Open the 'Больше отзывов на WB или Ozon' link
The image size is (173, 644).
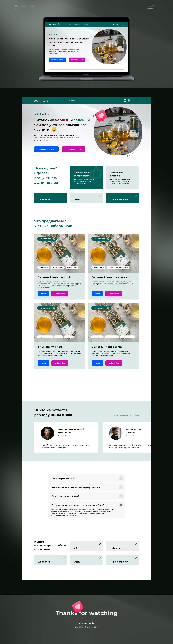click(x=126, y=415)
